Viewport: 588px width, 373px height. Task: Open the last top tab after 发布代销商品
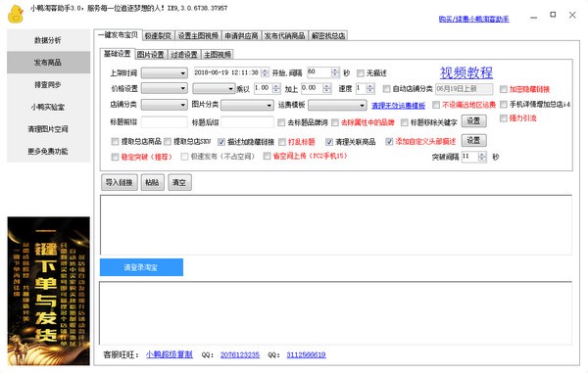pyautogui.click(x=327, y=35)
